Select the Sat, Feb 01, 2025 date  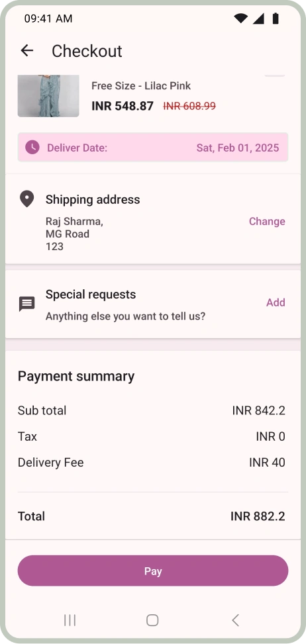tap(238, 148)
